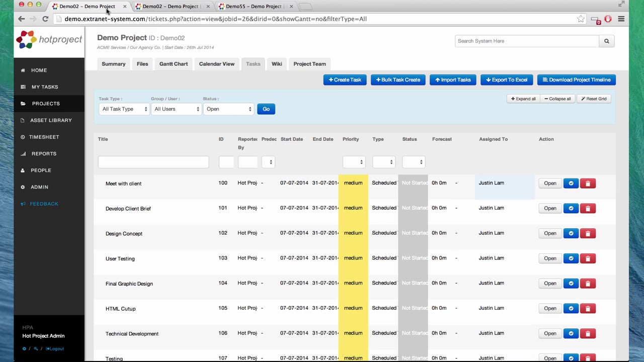644x362 pixels.
Task: Click the Search System Here field
Action: pyautogui.click(x=527, y=41)
